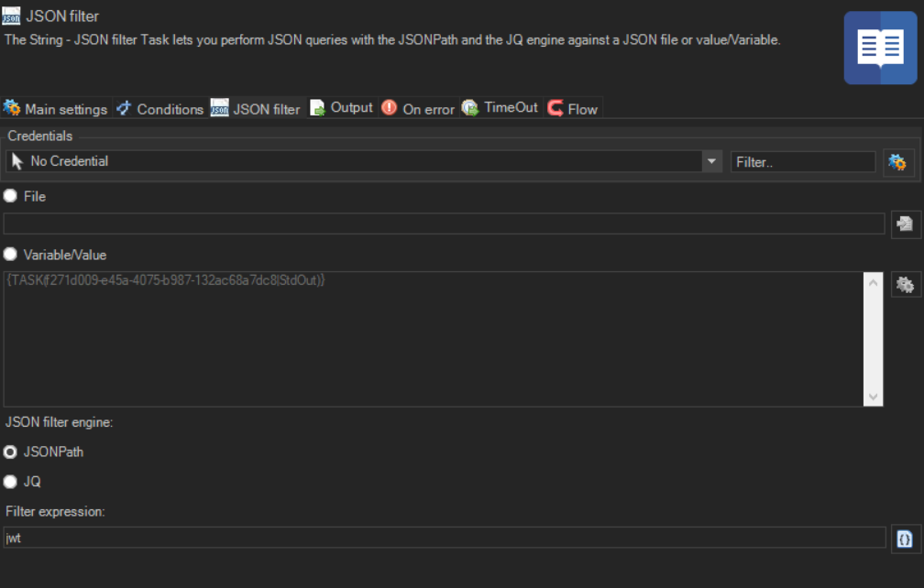Open the Conditions tab
The width and height of the screenshot is (924, 588).
(x=160, y=109)
